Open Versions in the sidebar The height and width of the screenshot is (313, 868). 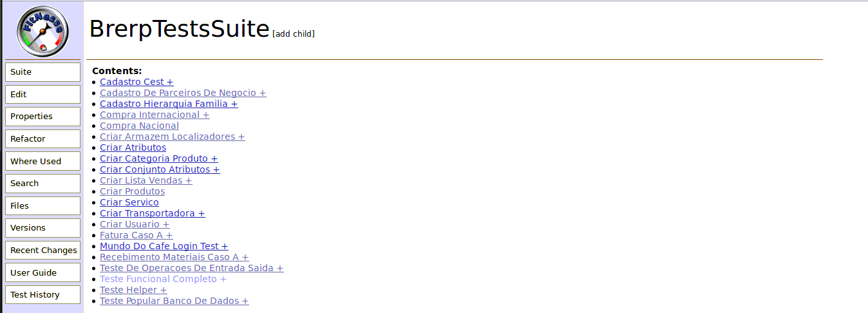(42, 228)
